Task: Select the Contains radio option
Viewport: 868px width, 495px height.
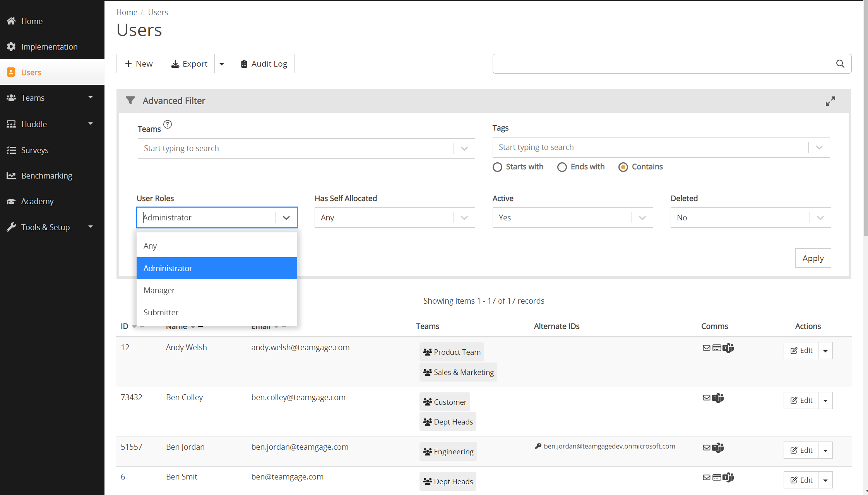Action: tap(623, 167)
